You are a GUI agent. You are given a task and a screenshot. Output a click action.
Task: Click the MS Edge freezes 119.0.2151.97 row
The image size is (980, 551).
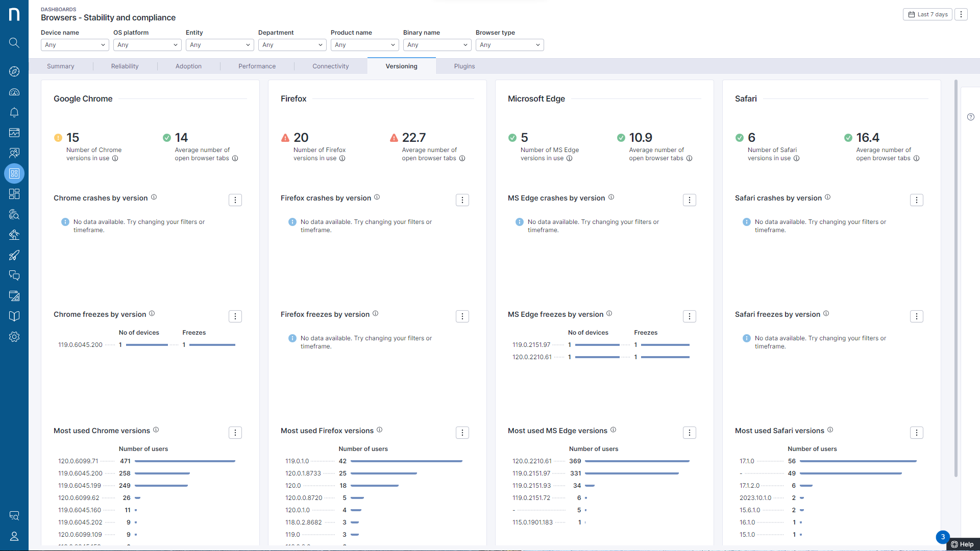(x=601, y=345)
